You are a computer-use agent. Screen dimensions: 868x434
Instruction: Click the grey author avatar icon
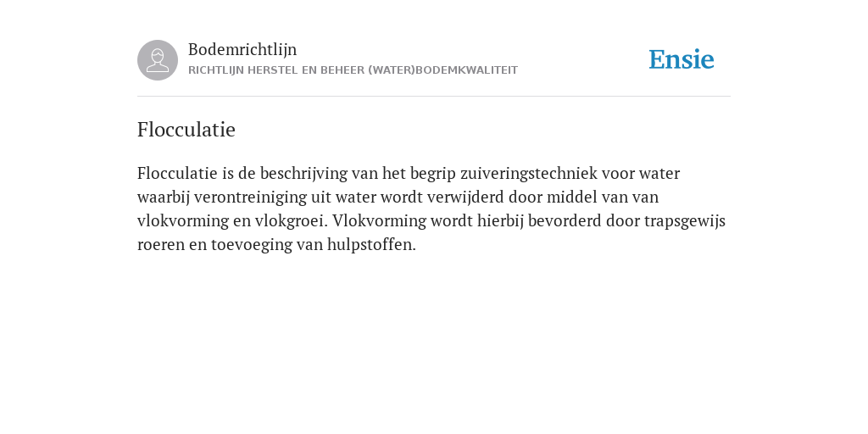158,60
